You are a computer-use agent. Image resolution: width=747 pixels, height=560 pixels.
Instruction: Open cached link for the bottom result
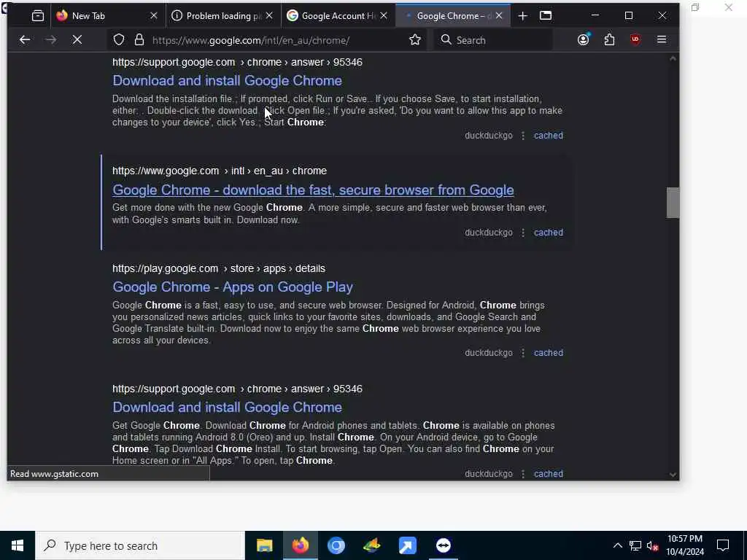click(549, 474)
